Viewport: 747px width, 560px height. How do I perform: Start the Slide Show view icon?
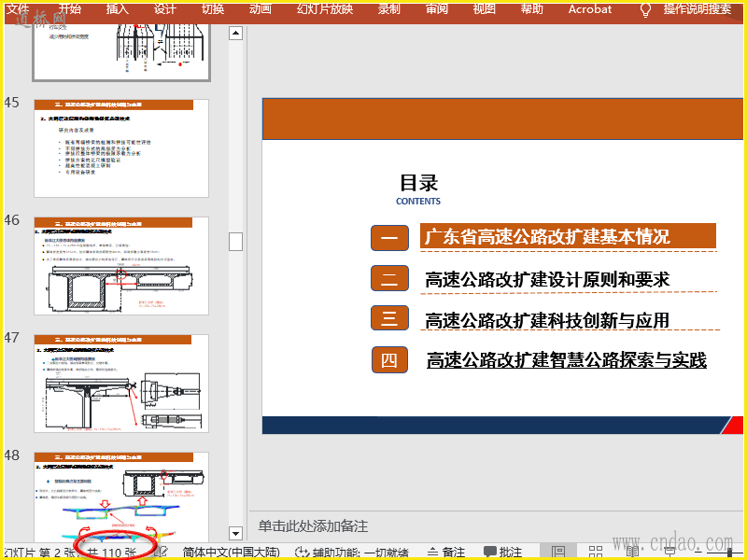[670, 553]
